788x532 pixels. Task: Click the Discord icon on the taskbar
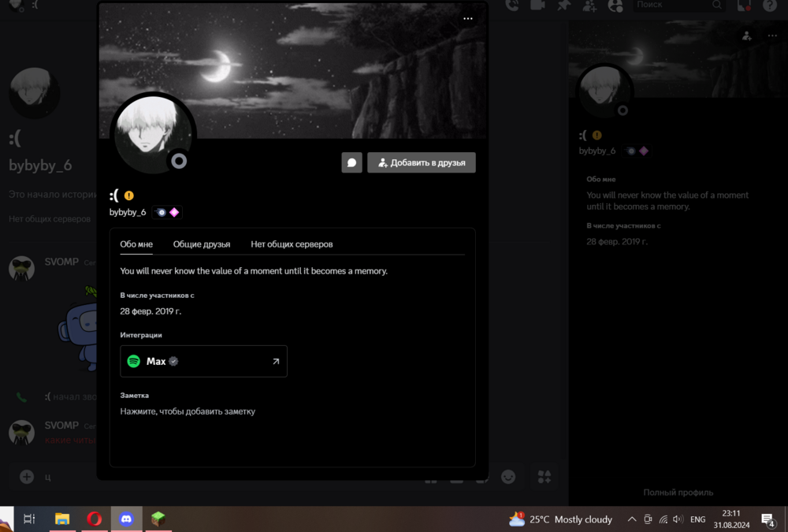coord(126,519)
